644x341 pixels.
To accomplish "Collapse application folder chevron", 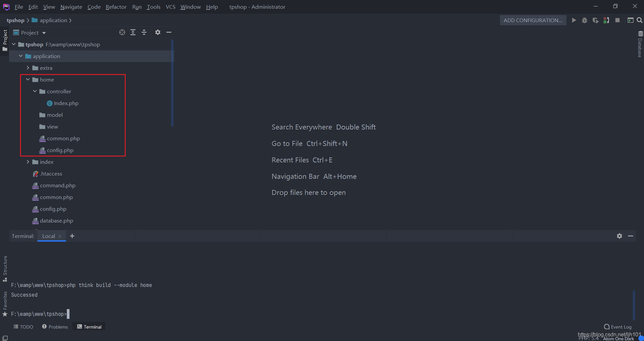I will point(21,56).
